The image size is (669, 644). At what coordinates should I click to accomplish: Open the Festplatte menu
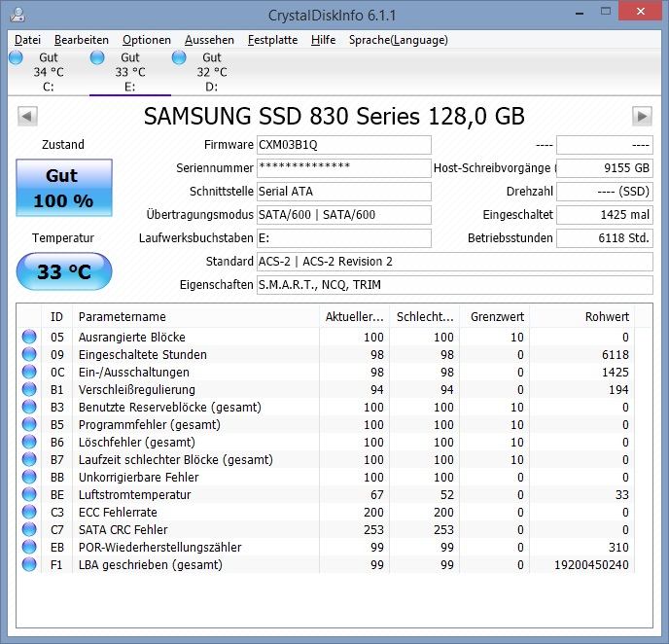pos(272,40)
